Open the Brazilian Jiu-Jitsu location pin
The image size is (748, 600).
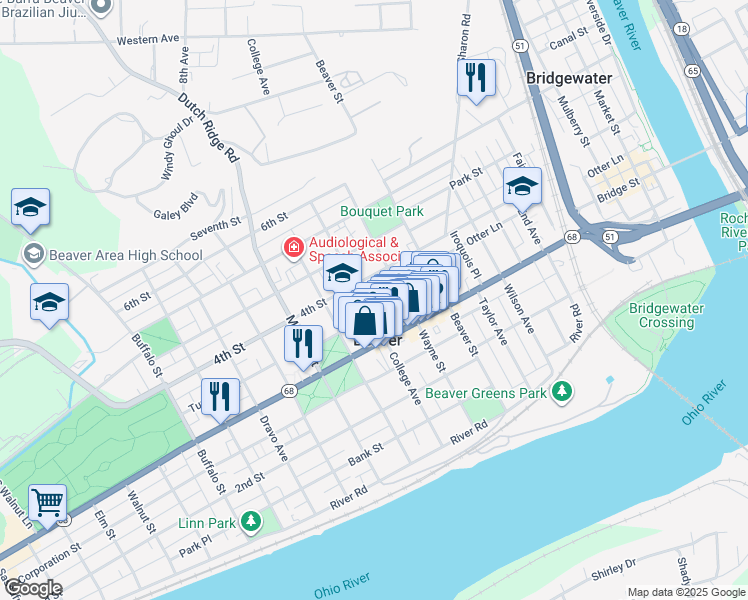(x=101, y=7)
